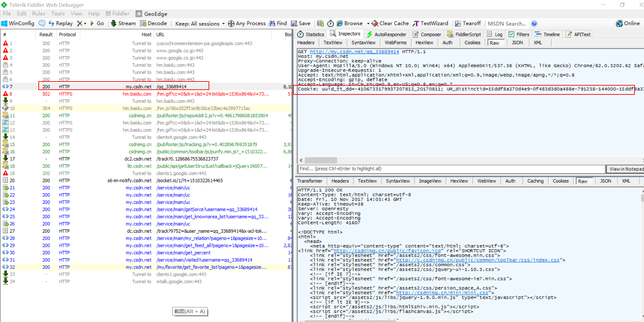Image resolution: width=644 pixels, height=322 pixels.
Task: Open the my.csdn.net/qq_33689414 request link
Action: 354,52
